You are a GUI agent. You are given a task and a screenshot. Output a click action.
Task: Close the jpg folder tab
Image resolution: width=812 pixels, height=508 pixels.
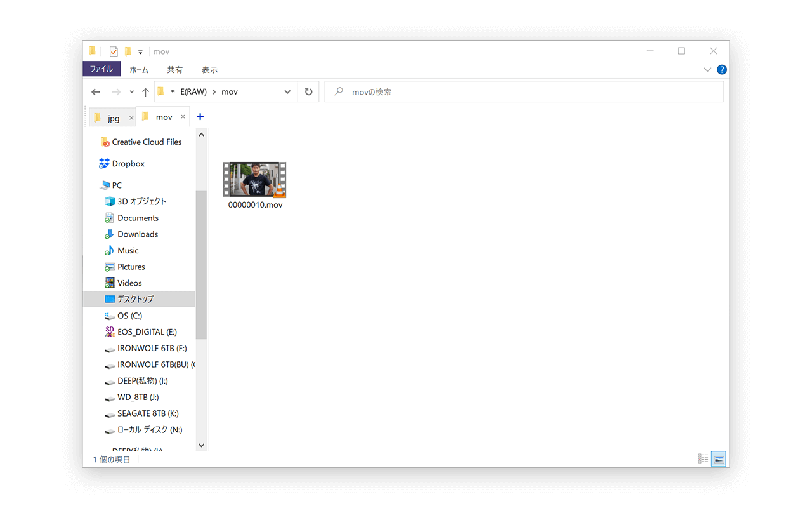[x=131, y=118]
